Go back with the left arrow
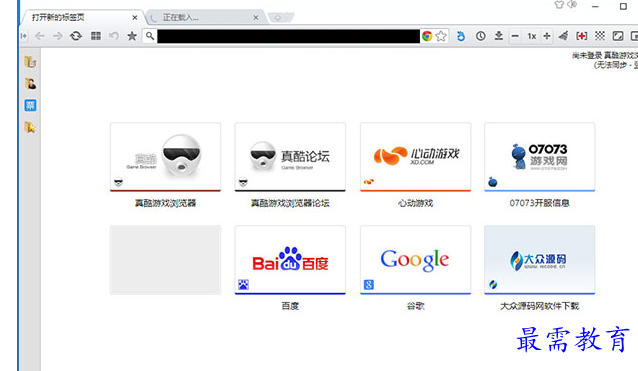Screen dimensions: 638x371 coord(40,36)
